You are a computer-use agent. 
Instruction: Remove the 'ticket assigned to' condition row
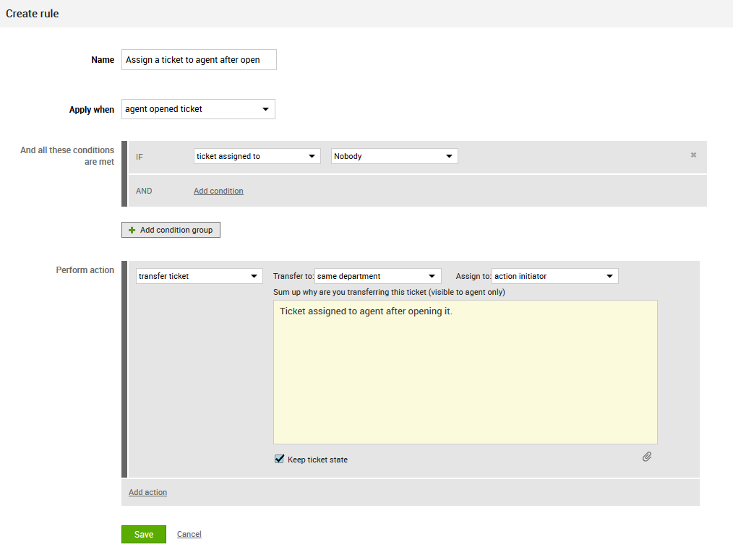coord(693,155)
